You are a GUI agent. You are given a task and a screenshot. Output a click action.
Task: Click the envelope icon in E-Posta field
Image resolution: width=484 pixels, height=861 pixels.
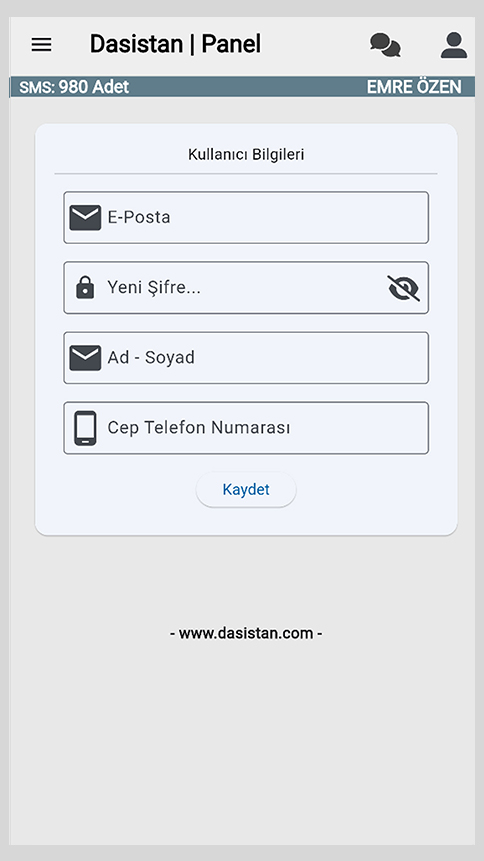click(85, 217)
